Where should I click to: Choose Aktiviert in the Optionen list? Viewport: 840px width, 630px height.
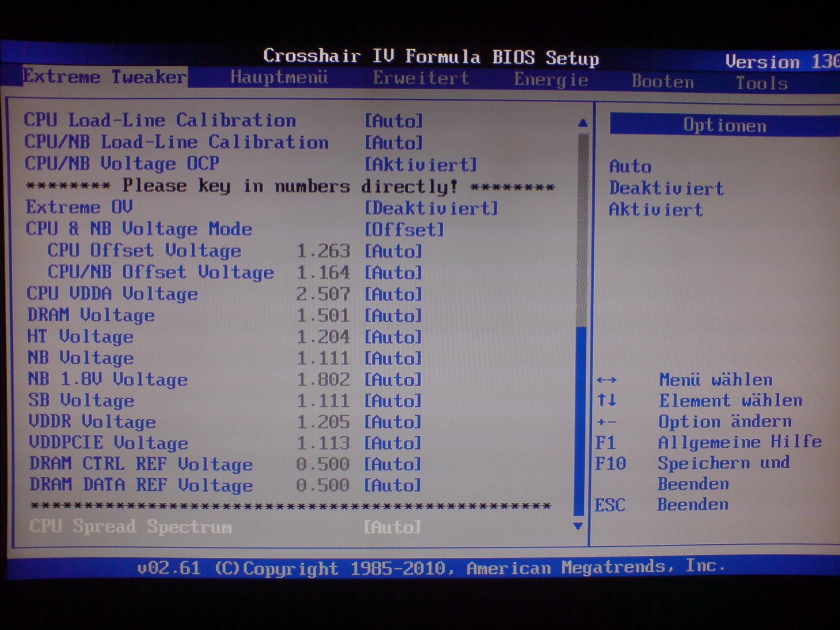pyautogui.click(x=655, y=210)
